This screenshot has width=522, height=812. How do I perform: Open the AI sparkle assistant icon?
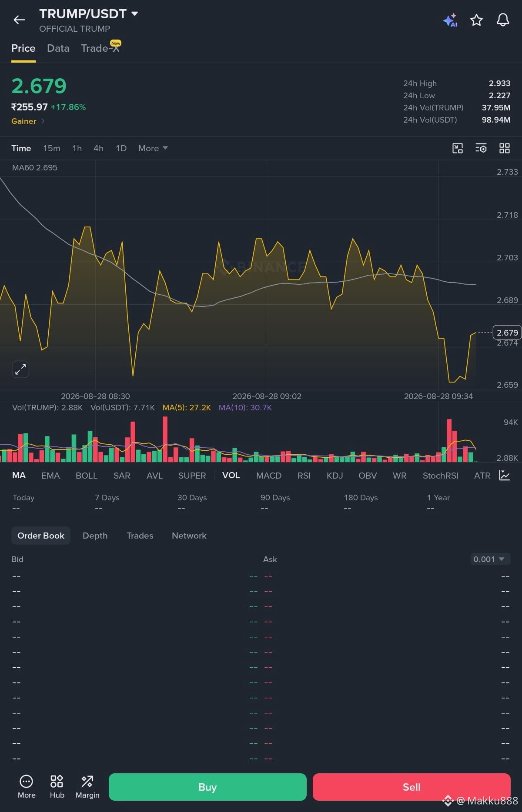point(450,20)
